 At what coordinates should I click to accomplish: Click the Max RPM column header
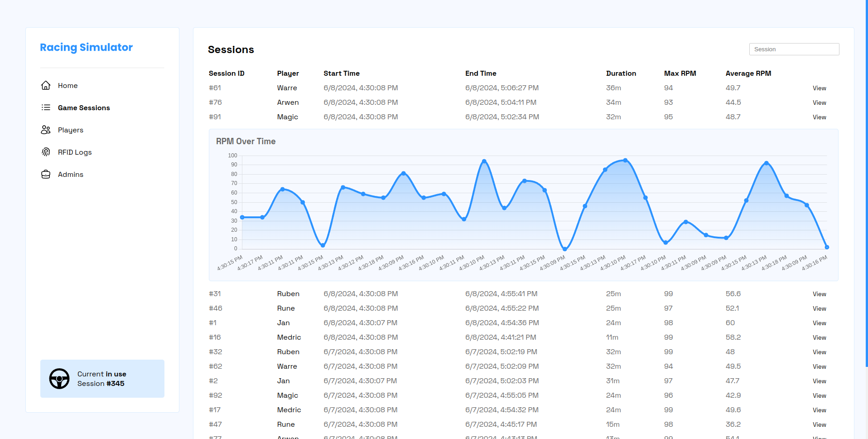click(680, 73)
